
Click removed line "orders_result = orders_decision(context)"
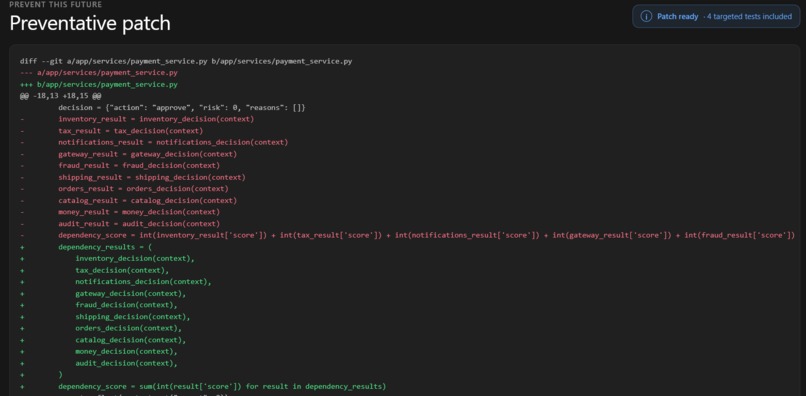143,189
